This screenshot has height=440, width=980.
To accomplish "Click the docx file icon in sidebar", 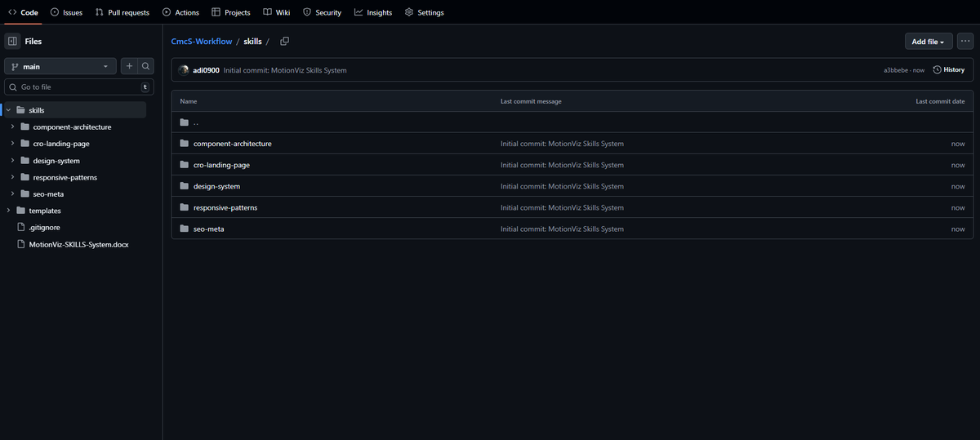I will [x=21, y=244].
